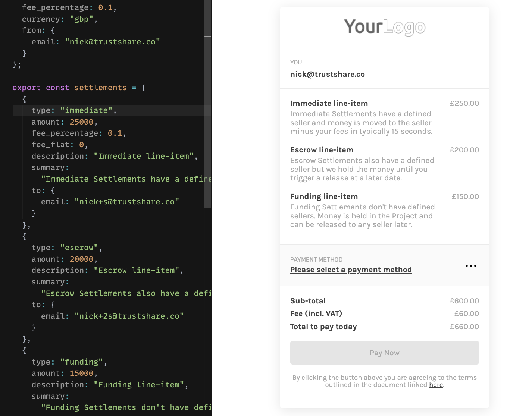This screenshot has height=416, width=532.
Task: Click the fee_flat: 0 code line
Action: pyautogui.click(x=60, y=145)
